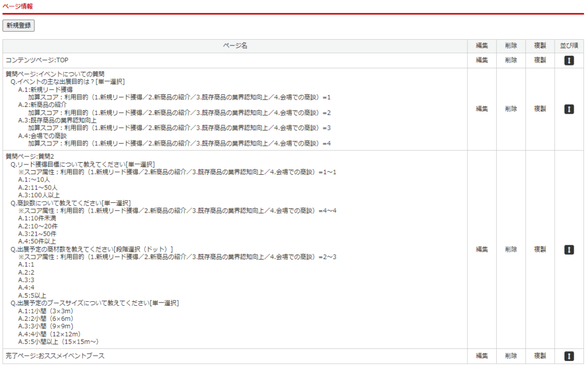
Task: Delete the イベントについての質問 page
Action: (x=511, y=109)
